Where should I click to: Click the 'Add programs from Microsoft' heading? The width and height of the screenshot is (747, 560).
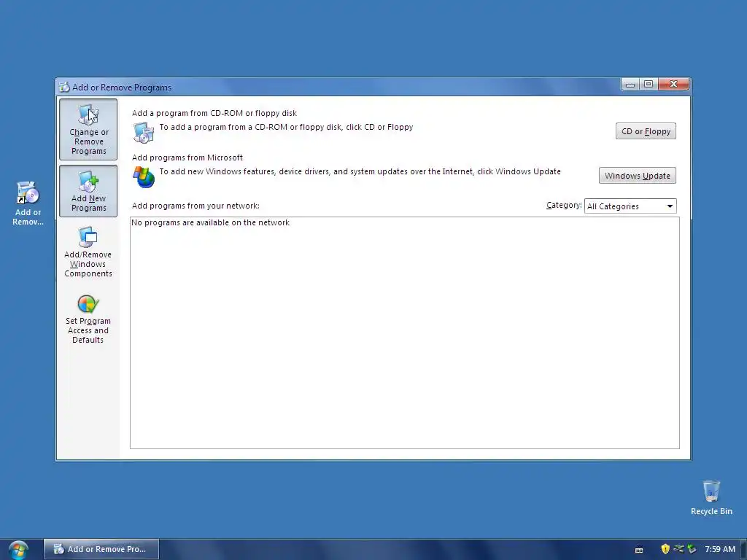point(187,157)
